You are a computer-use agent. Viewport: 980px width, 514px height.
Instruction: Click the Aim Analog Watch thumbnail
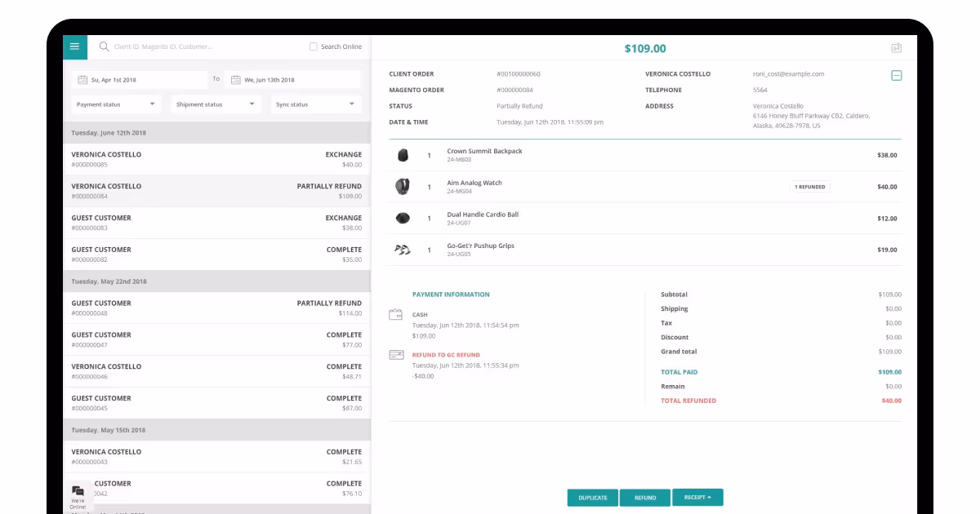pos(403,187)
